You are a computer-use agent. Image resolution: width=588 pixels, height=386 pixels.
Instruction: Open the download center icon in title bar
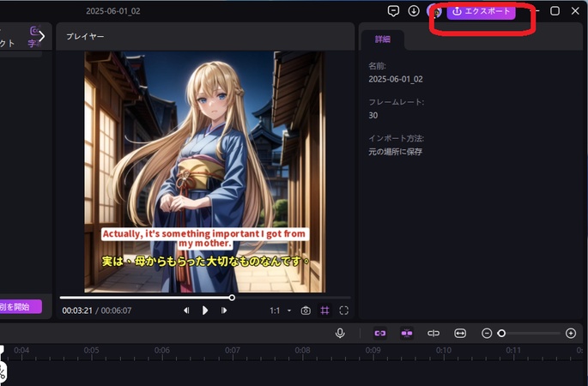click(x=414, y=11)
